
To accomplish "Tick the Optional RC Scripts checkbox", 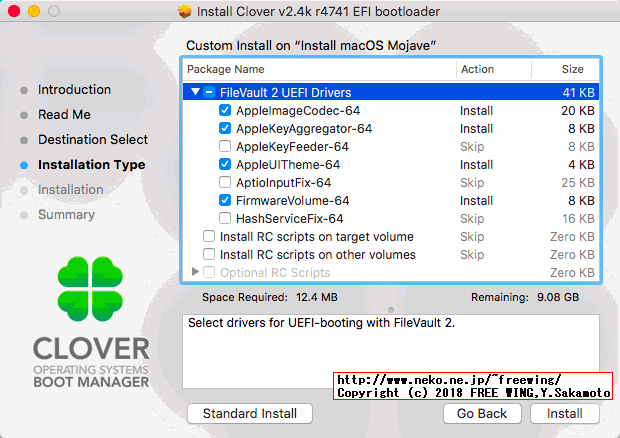I will (x=209, y=272).
